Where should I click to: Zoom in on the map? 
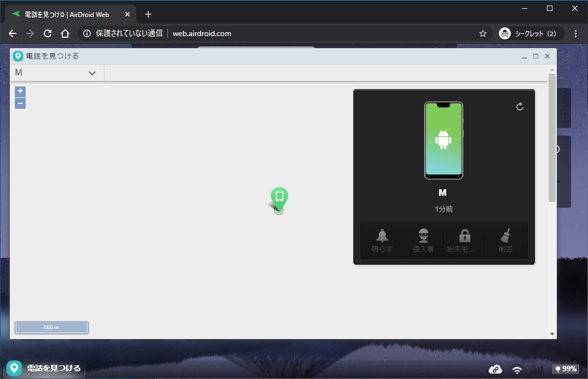pos(20,91)
